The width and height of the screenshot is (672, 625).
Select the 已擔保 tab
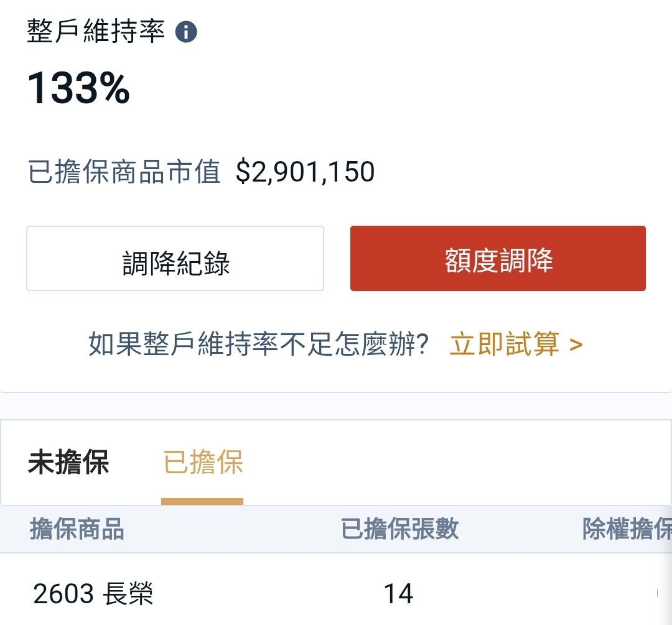tap(202, 463)
